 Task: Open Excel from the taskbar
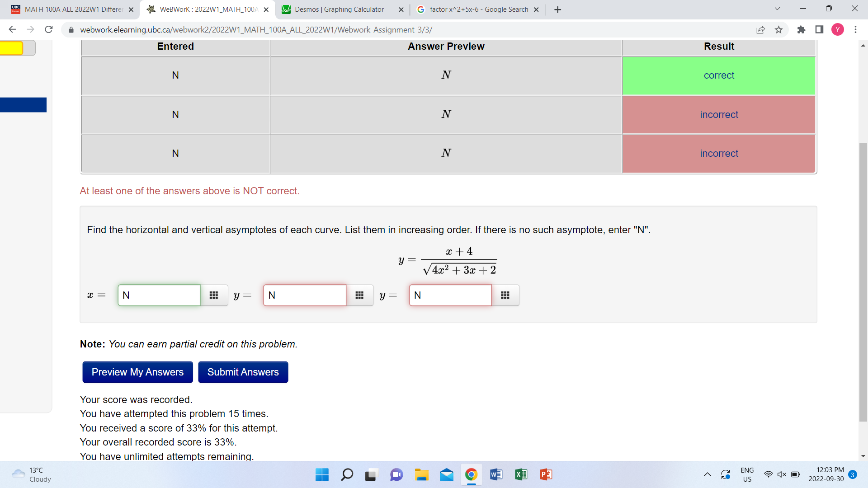pos(520,474)
